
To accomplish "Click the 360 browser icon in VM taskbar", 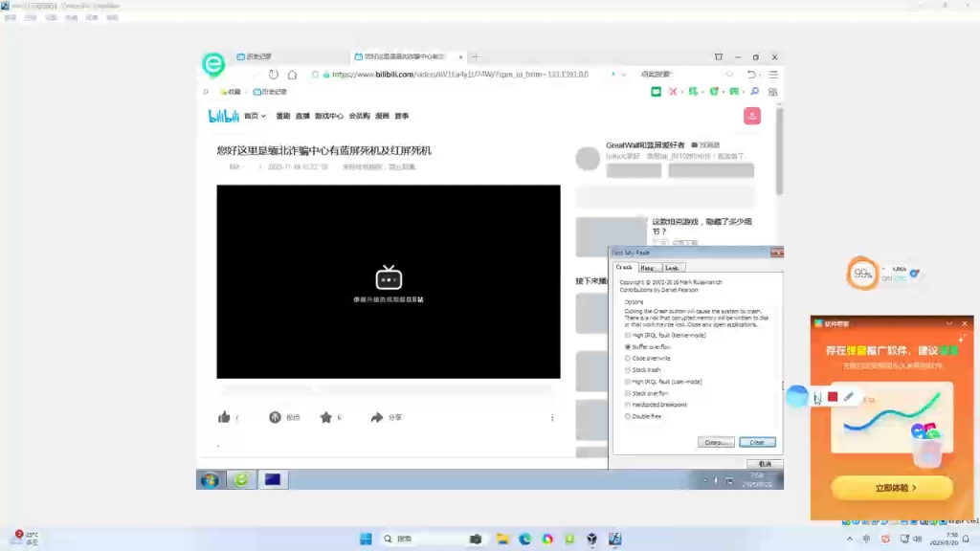I will [x=241, y=480].
